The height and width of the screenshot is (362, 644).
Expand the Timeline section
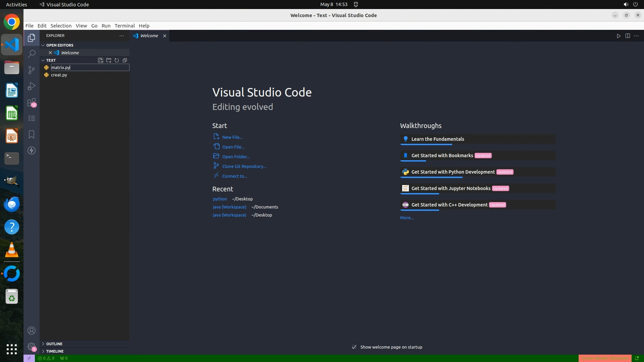(x=55, y=351)
